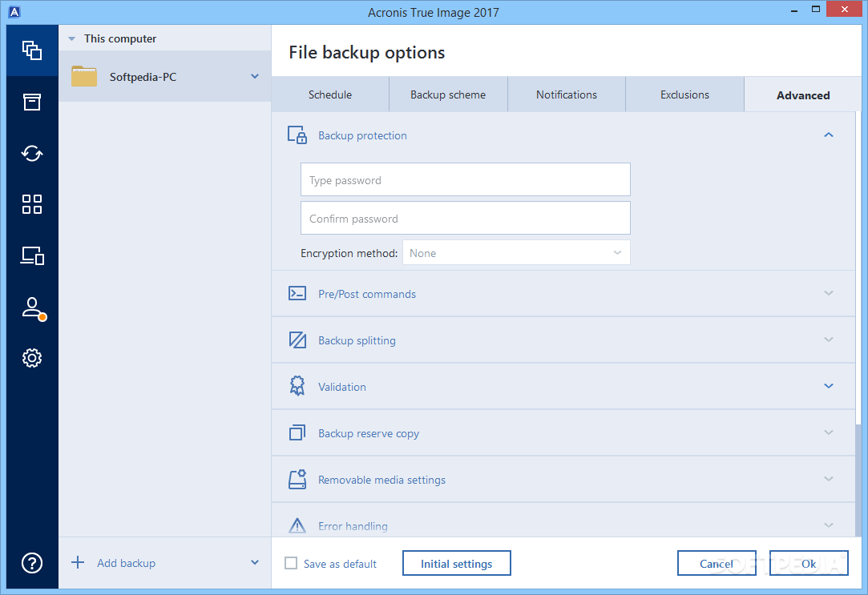Switch to the Schedule tab
This screenshot has width=868, height=595.
point(330,94)
